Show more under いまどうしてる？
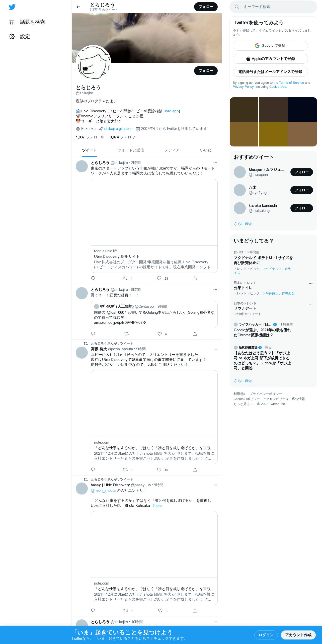 tap(243, 381)
